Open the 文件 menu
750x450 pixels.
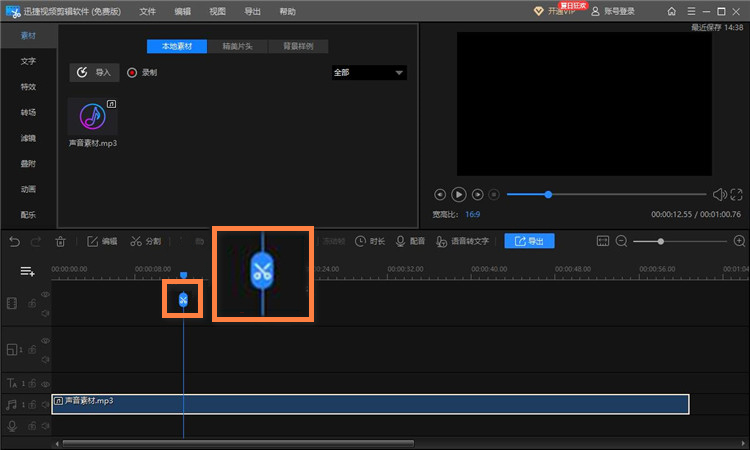pyautogui.click(x=147, y=11)
